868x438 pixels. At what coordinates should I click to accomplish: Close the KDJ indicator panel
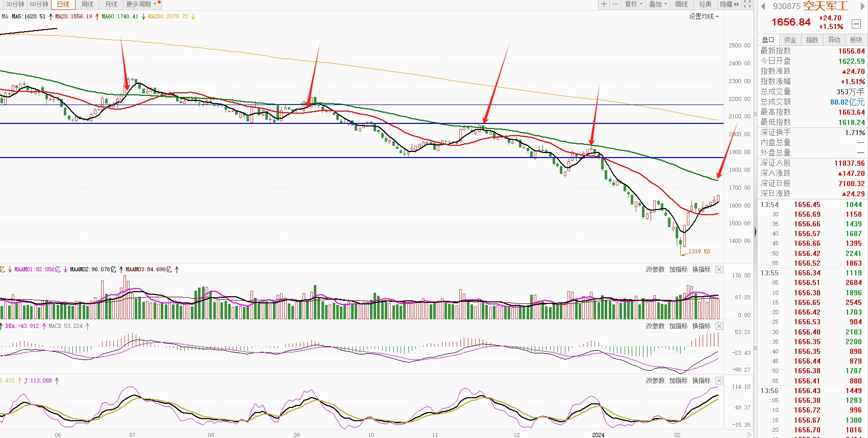(x=719, y=381)
